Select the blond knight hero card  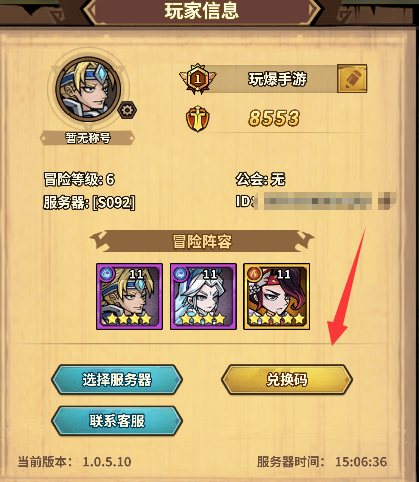point(129,296)
